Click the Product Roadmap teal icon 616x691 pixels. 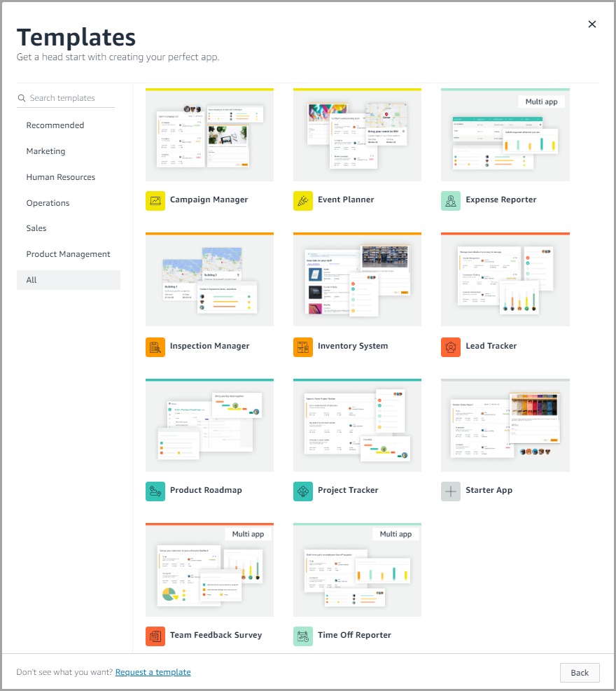click(155, 491)
